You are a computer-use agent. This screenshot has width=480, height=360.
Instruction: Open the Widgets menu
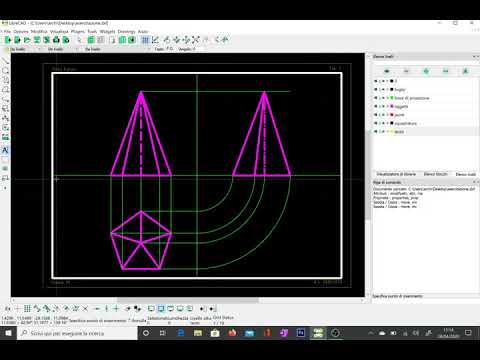tap(107, 32)
